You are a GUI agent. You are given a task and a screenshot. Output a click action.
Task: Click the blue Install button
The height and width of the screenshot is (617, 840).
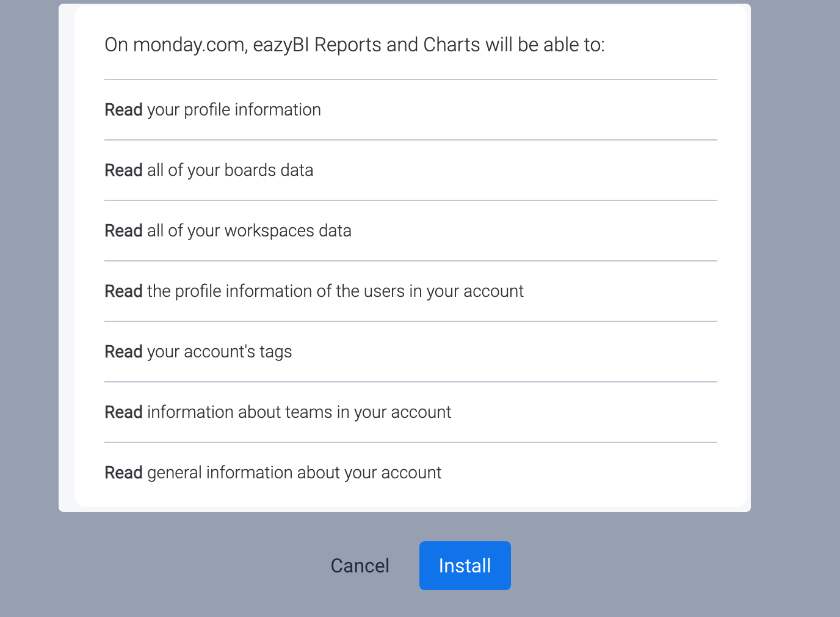(465, 566)
